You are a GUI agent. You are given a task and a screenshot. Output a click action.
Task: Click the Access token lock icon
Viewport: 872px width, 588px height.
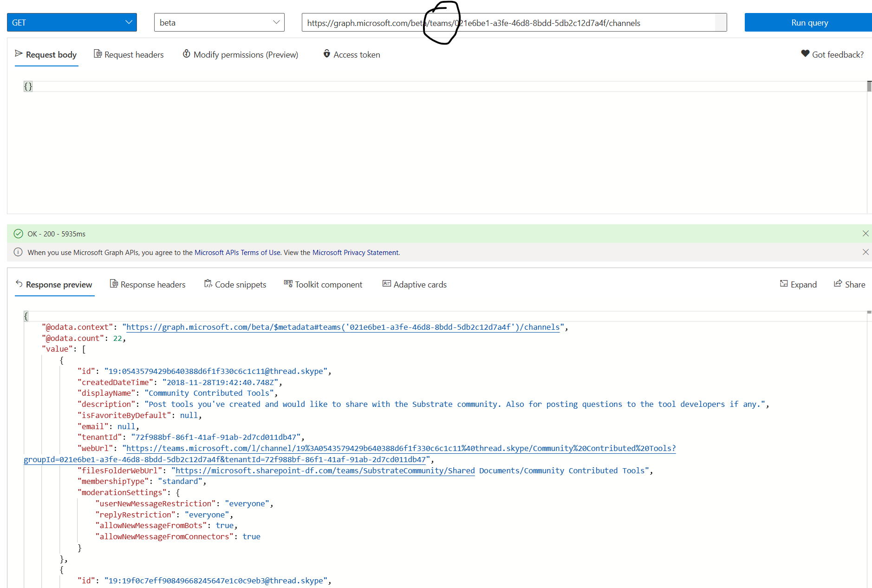click(327, 54)
